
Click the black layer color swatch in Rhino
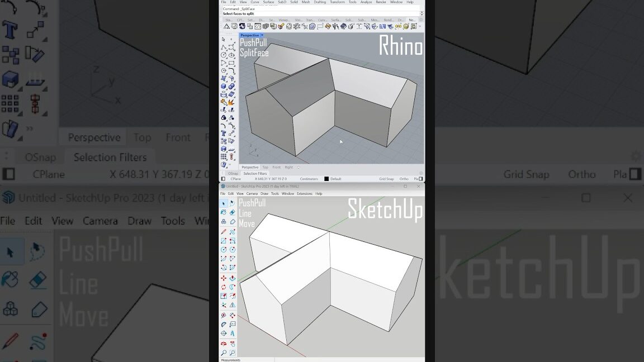click(326, 178)
